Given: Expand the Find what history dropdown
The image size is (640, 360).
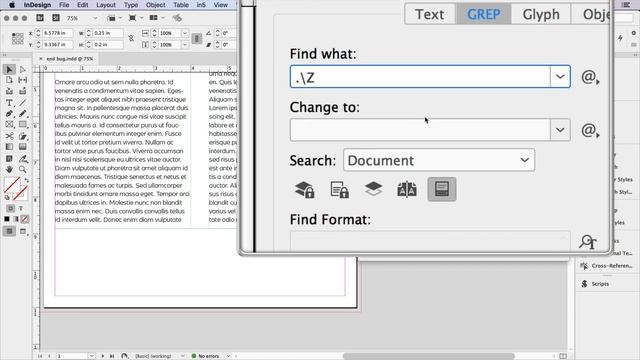Looking at the screenshot, I should (560, 76).
